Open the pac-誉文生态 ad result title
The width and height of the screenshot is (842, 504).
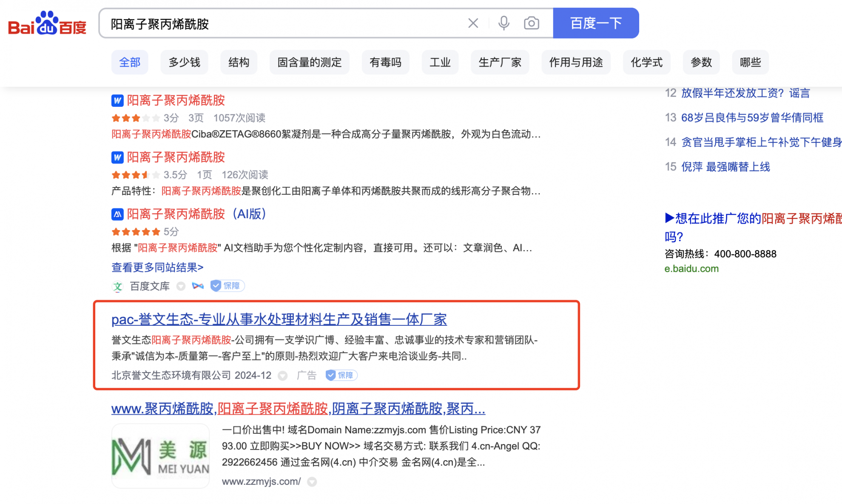click(279, 319)
